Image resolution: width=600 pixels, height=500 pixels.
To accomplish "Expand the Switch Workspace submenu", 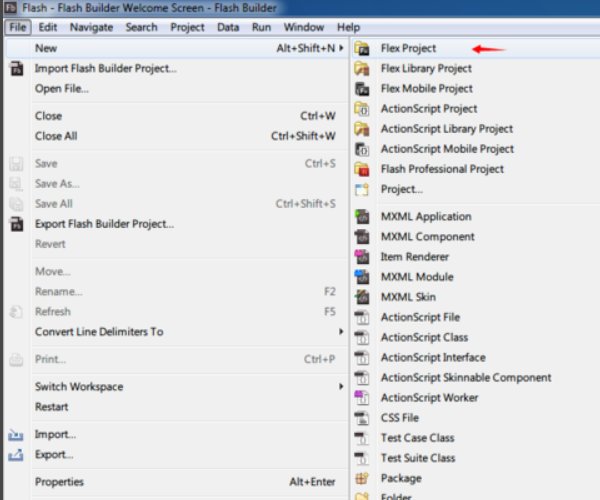I will pos(341,387).
